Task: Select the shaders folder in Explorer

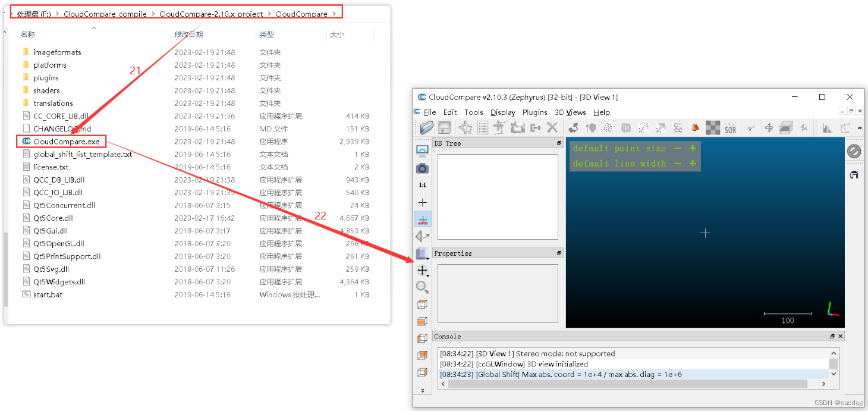Action: [x=46, y=90]
